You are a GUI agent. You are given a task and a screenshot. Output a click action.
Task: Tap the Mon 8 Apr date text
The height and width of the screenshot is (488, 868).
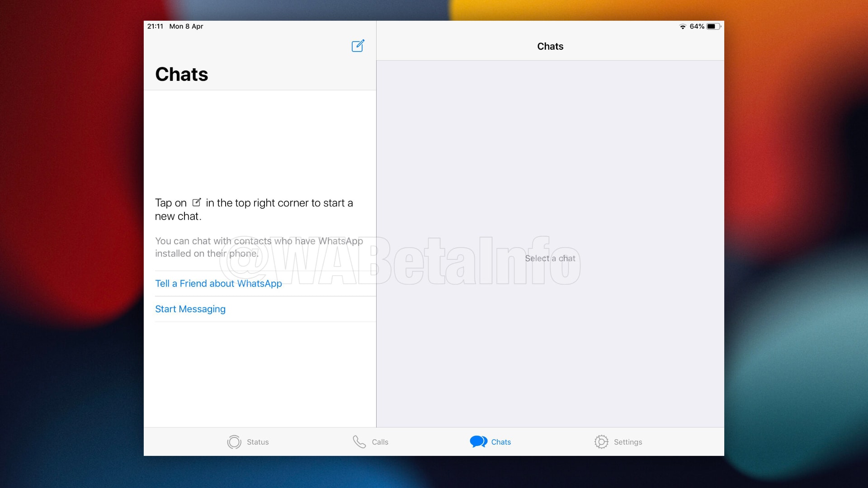click(x=186, y=26)
